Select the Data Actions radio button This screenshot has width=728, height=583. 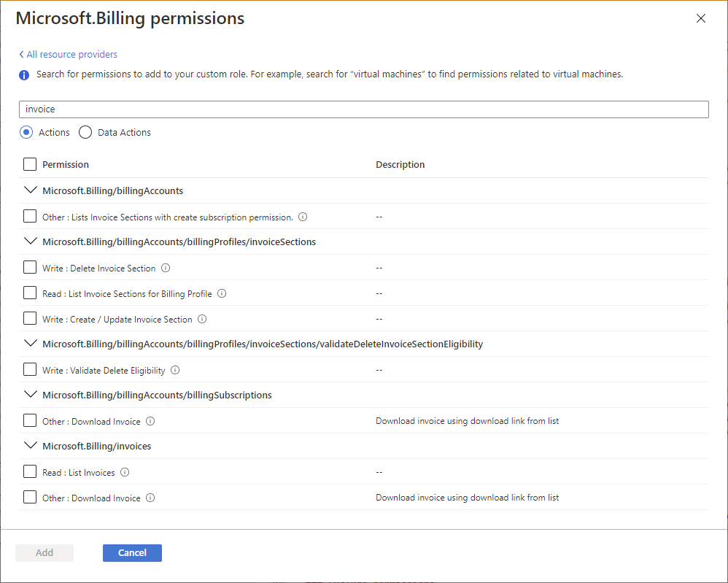pos(85,132)
